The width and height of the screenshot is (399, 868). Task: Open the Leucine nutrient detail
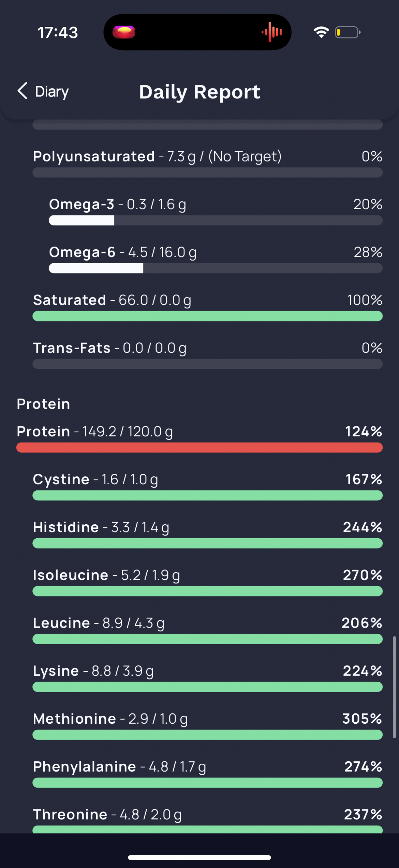207,630
